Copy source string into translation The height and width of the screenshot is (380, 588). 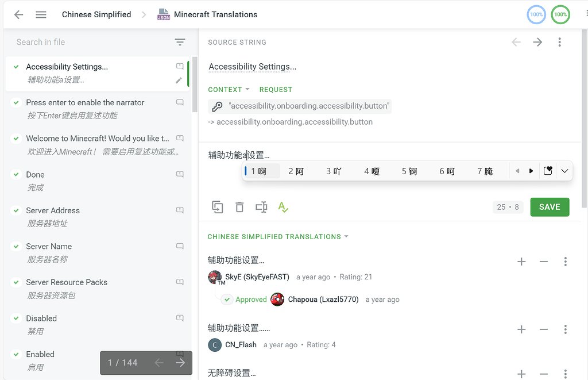pos(218,207)
